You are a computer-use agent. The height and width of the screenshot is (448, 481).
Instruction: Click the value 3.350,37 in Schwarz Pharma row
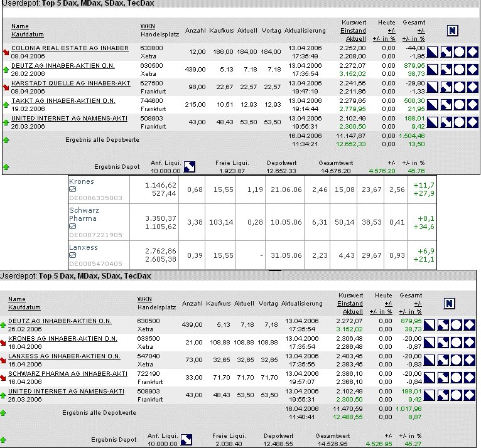pos(160,218)
